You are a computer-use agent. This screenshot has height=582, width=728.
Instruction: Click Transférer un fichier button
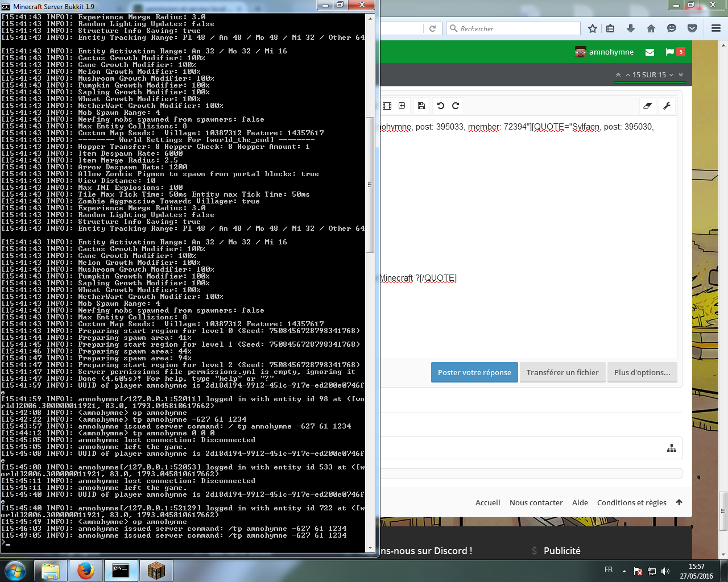562,372
